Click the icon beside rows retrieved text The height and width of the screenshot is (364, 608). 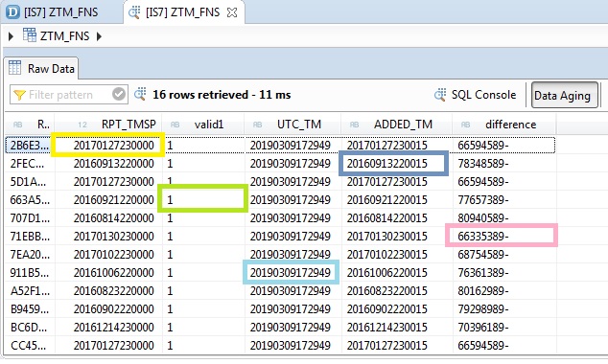point(140,94)
